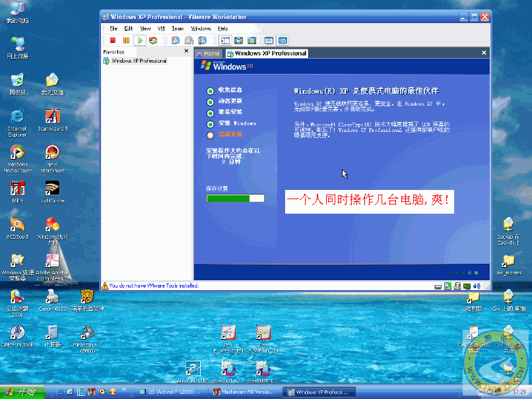Select the Windows XP Professional tab
532x399 pixels.
coord(267,53)
